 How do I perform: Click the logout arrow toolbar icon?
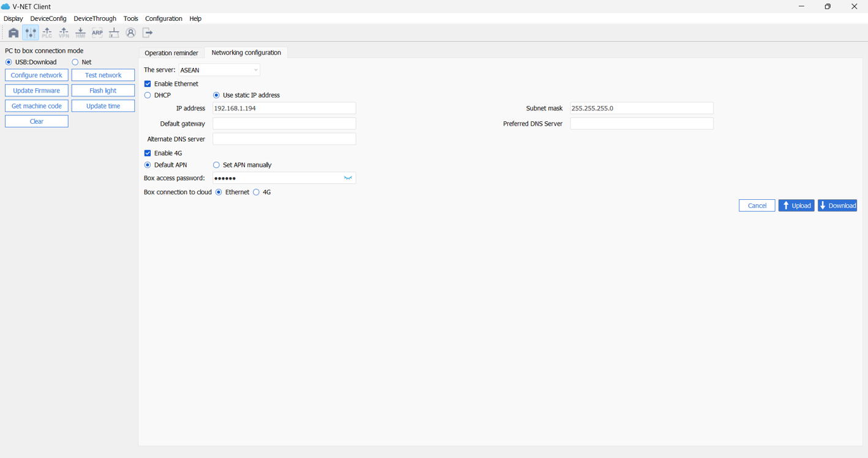(148, 33)
